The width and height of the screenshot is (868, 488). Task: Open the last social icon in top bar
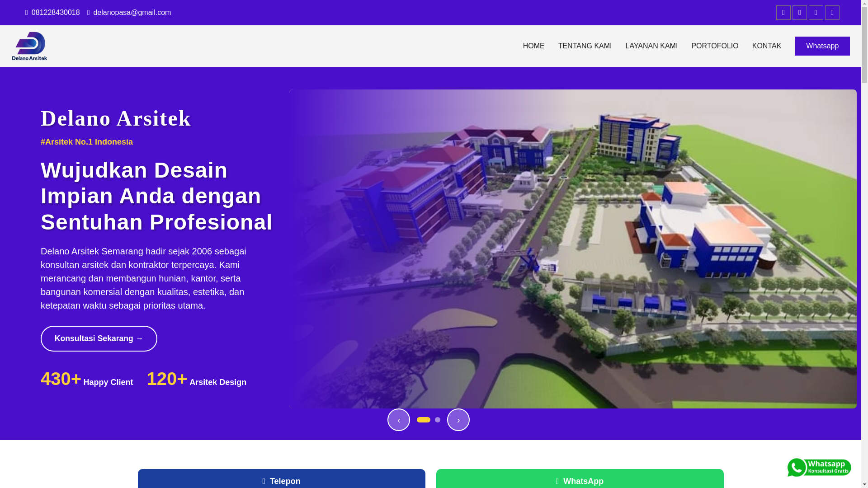point(832,13)
